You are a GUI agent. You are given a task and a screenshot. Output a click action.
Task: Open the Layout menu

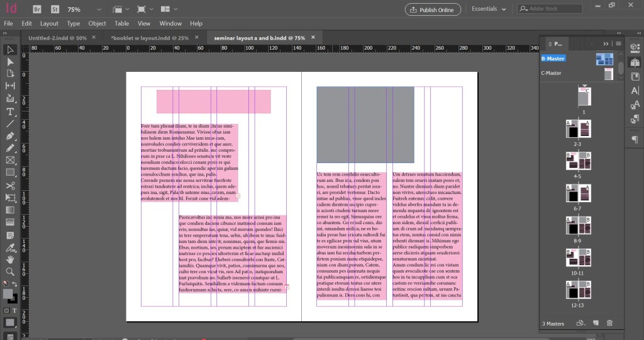49,23
